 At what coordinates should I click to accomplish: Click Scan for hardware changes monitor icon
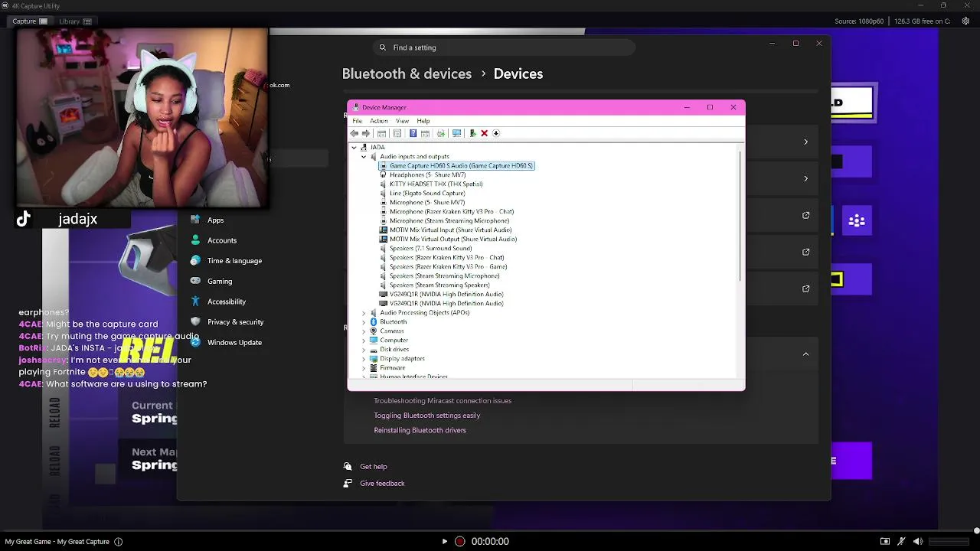pos(457,133)
